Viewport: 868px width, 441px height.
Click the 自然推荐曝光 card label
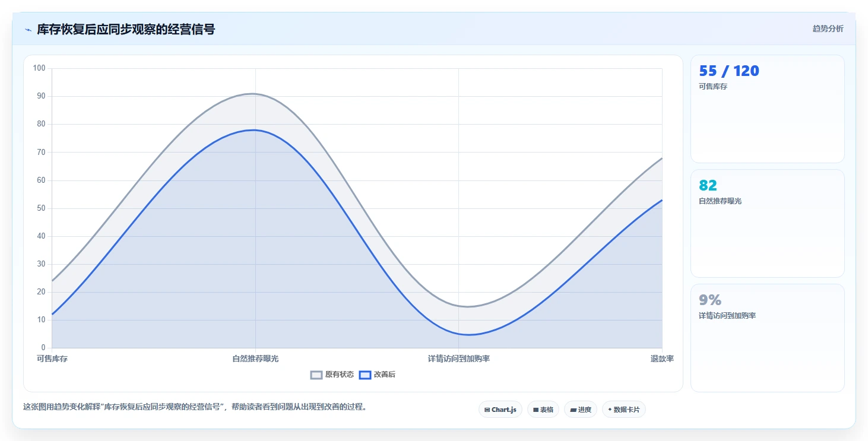(720, 201)
